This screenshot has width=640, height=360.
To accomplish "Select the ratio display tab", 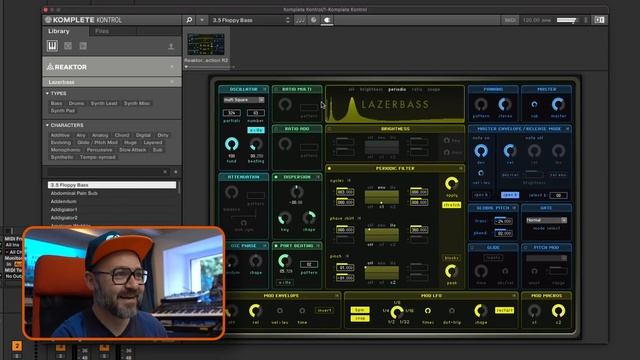I will coord(417,89).
